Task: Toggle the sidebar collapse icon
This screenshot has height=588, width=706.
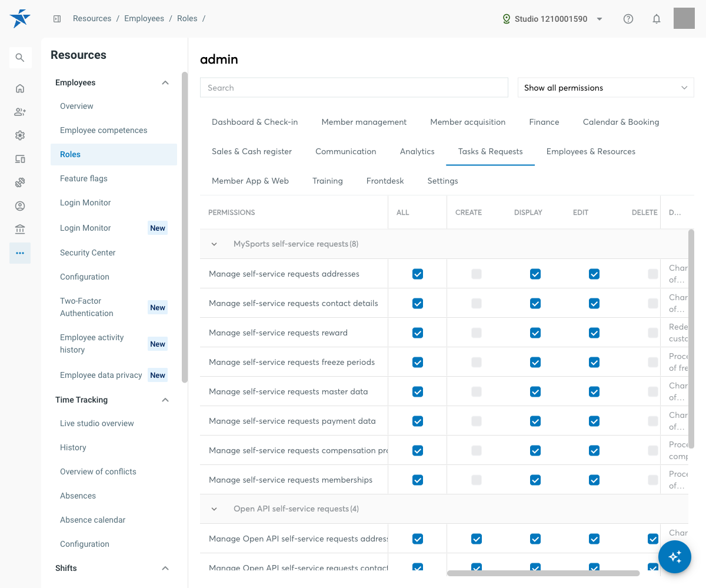Action: click(x=57, y=19)
